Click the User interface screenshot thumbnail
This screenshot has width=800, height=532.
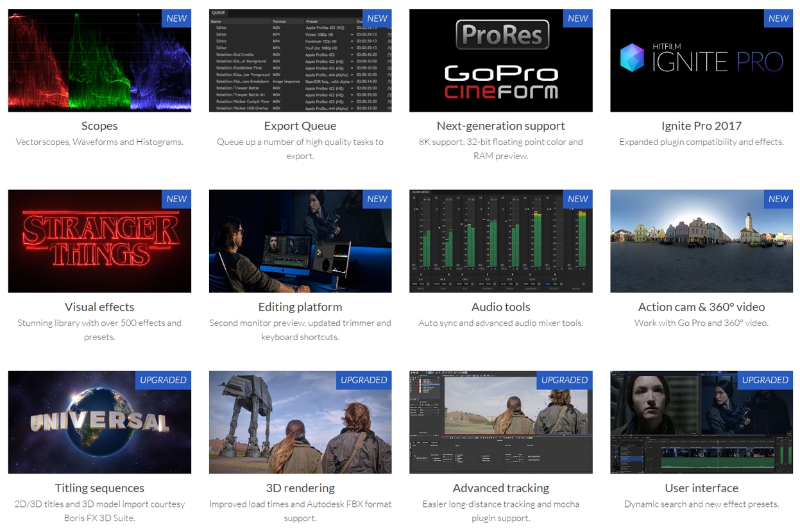[x=702, y=422]
